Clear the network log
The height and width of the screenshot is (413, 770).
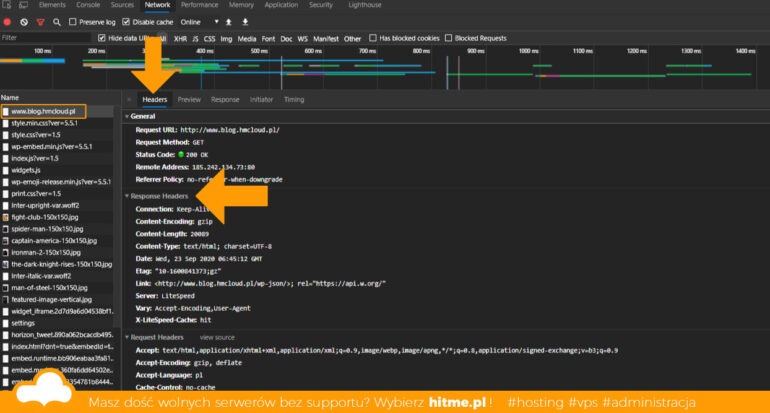(24, 22)
